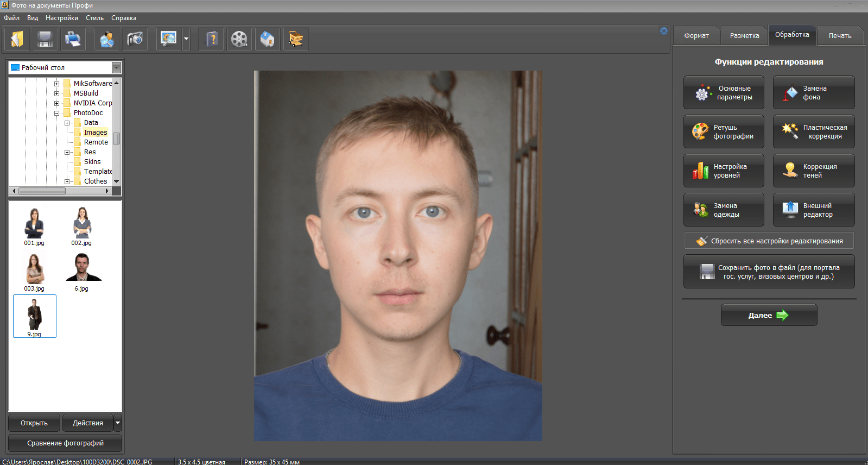Open the Справка menu

pos(124,18)
